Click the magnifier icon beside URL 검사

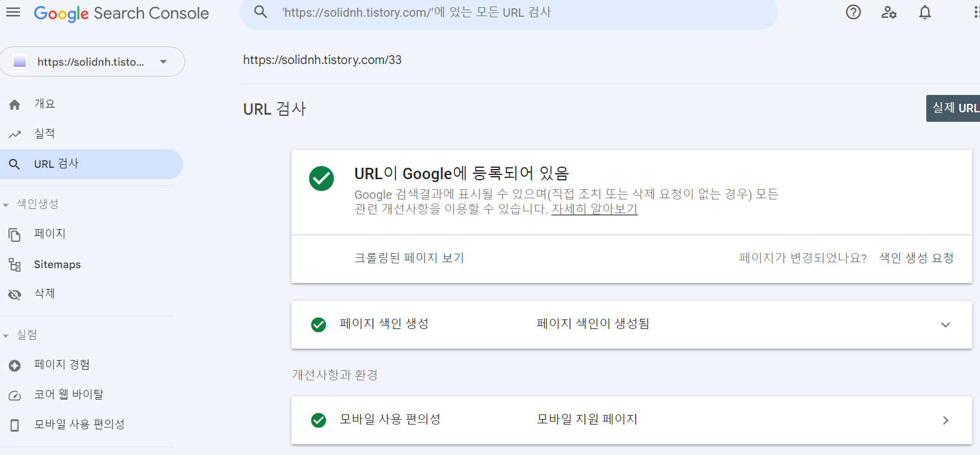[x=15, y=164]
